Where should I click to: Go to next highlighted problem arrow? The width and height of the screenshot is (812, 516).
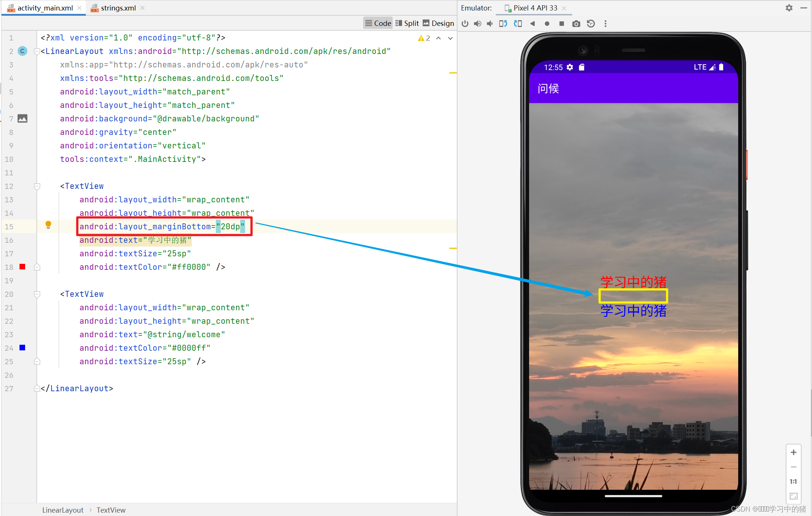click(x=450, y=38)
